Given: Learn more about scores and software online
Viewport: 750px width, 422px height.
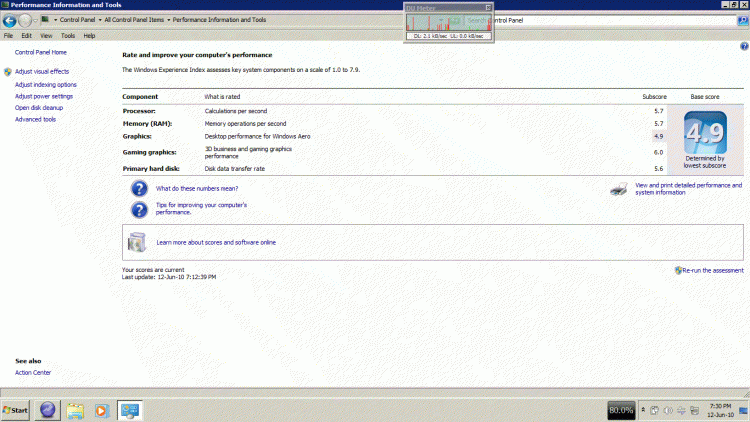Looking at the screenshot, I should 216,243.
